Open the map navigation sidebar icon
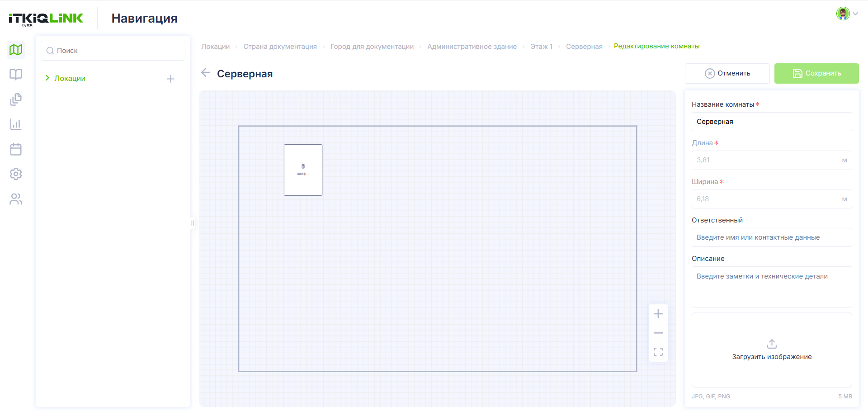Viewport: 868px width, 416px height. click(x=16, y=50)
